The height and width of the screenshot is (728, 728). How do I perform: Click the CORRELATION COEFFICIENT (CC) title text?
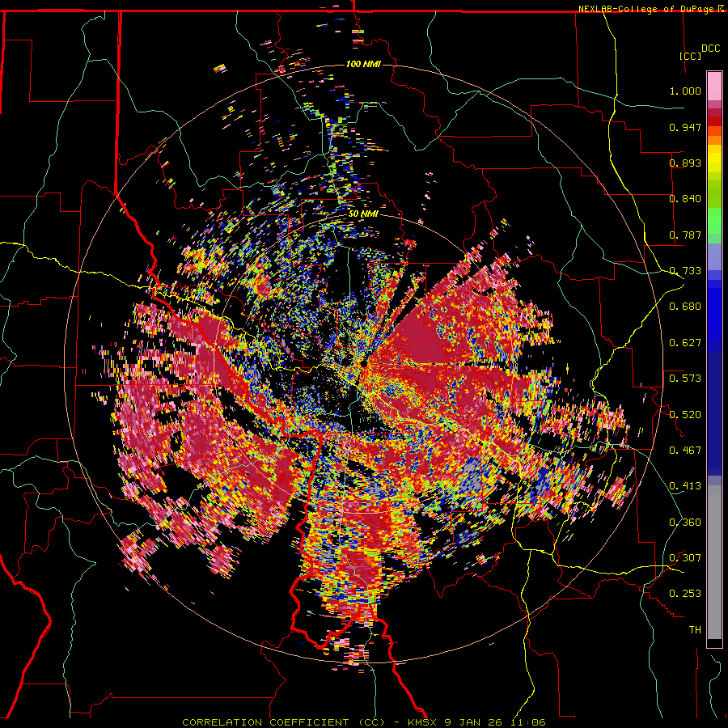tap(283, 722)
